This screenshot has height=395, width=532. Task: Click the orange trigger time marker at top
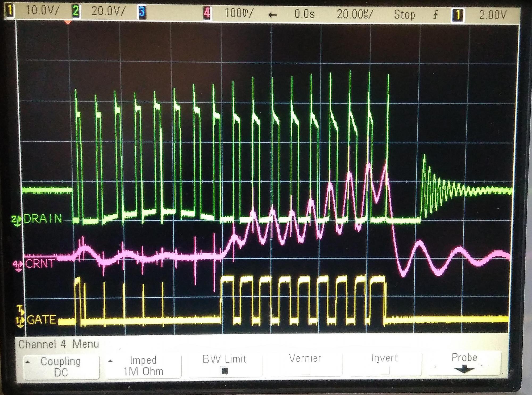coord(68,22)
